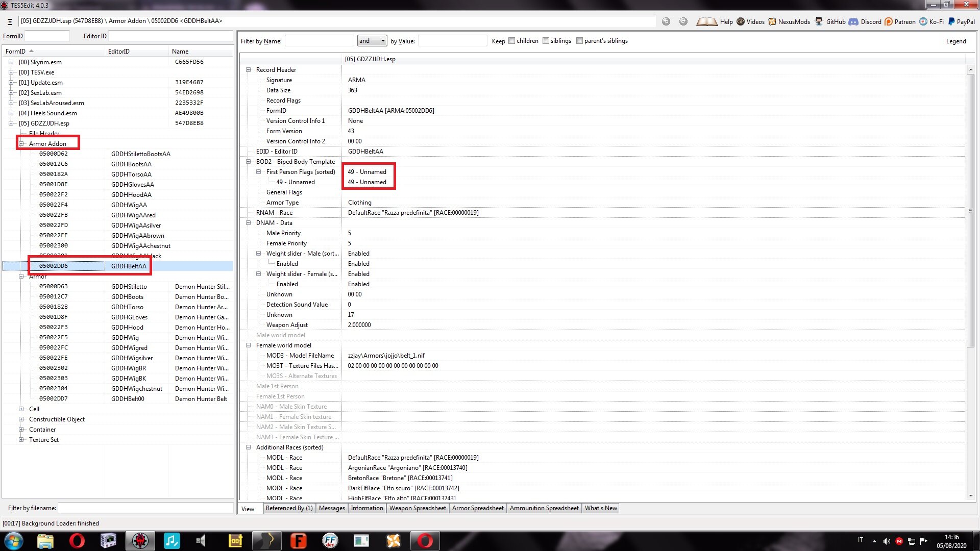The image size is (980, 551).
Task: Expand the Constructible Object group
Action: click(x=21, y=419)
